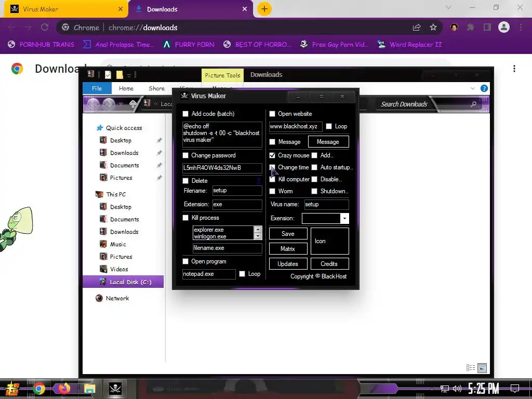The width and height of the screenshot is (532, 399).
Task: Open Start menu on taskbar
Action: (12, 389)
